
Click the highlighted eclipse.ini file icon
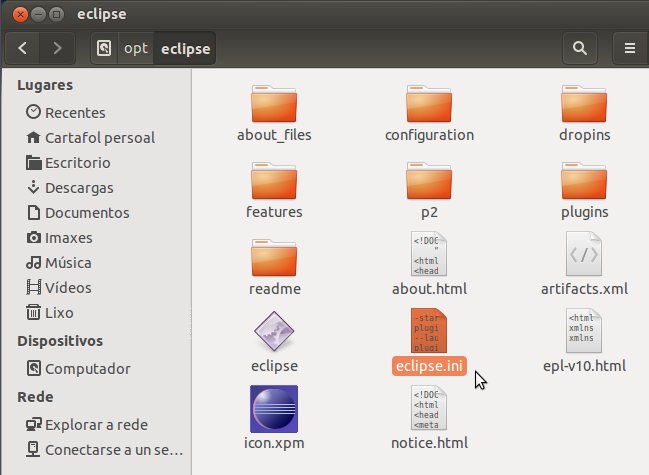429,331
